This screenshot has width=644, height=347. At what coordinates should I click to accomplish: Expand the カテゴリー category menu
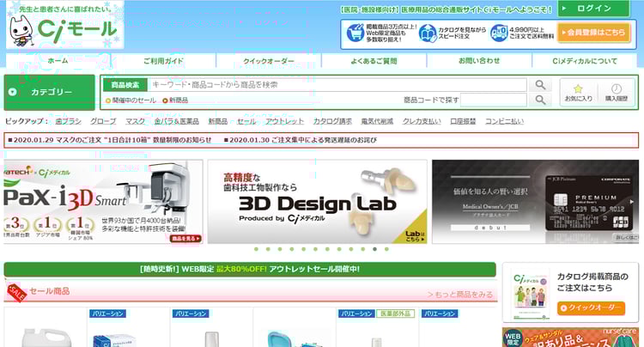coord(49,93)
